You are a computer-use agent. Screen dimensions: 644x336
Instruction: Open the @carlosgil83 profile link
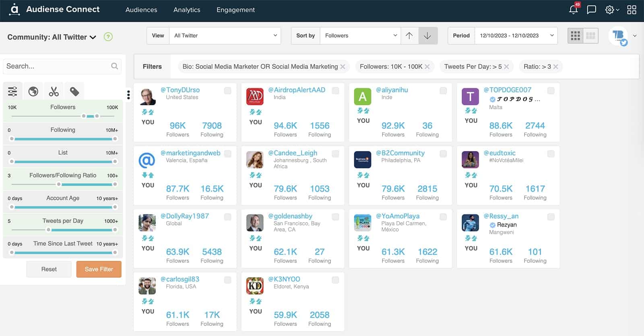(180, 279)
